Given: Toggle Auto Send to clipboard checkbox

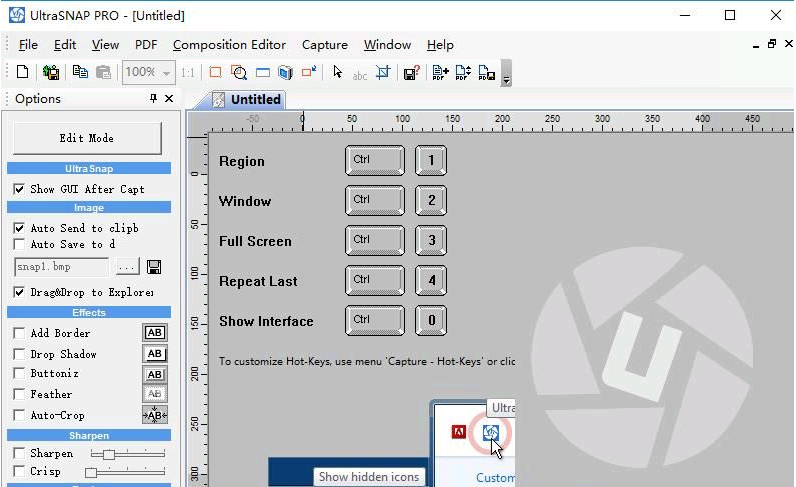Looking at the screenshot, I should click(x=19, y=228).
